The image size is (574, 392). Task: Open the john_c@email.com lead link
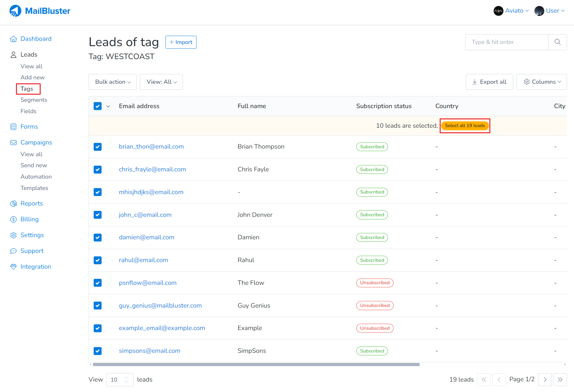pos(145,215)
